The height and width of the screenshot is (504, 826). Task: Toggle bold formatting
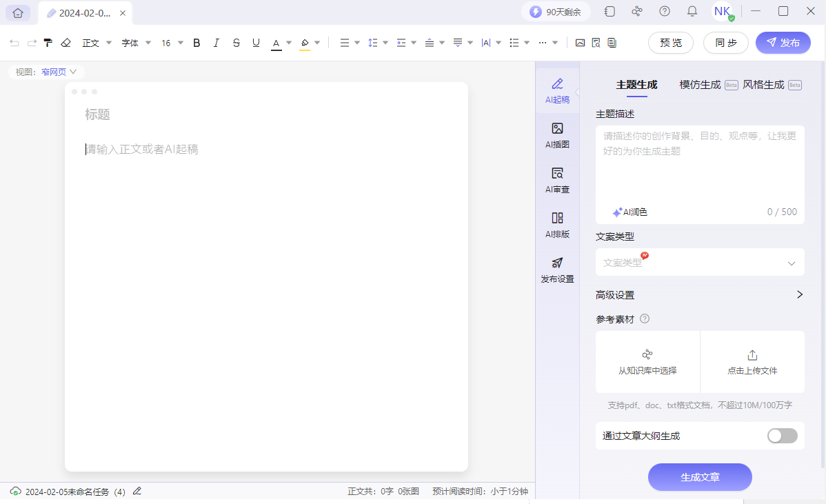197,42
